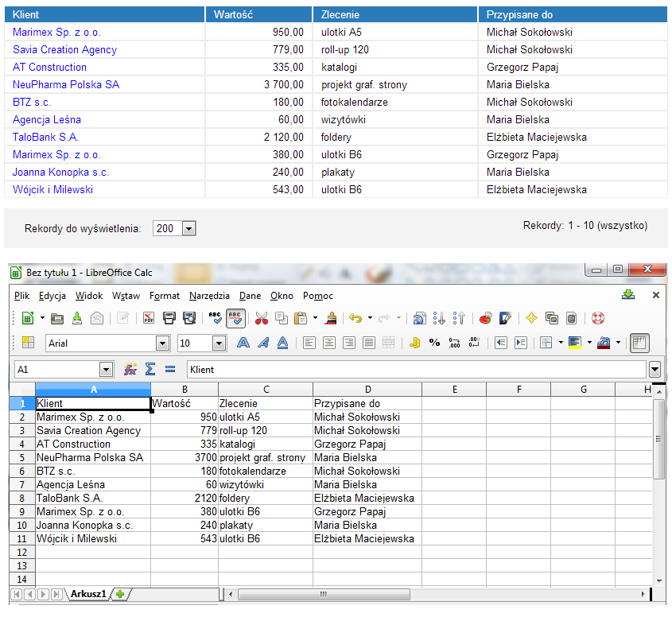Screen dimensions: 672x621
Task: Click the Insert Chart icon
Action: 486,318
